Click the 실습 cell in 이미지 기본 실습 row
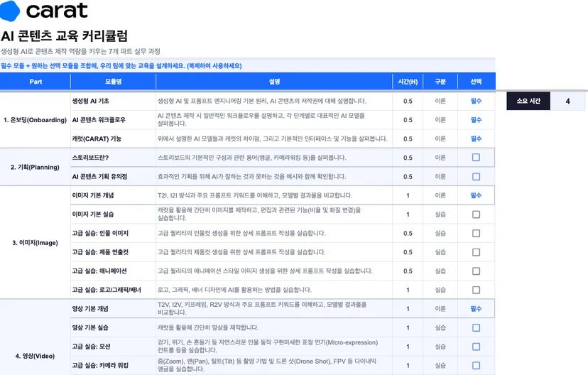Screen dimensions: 588x375 pos(440,214)
